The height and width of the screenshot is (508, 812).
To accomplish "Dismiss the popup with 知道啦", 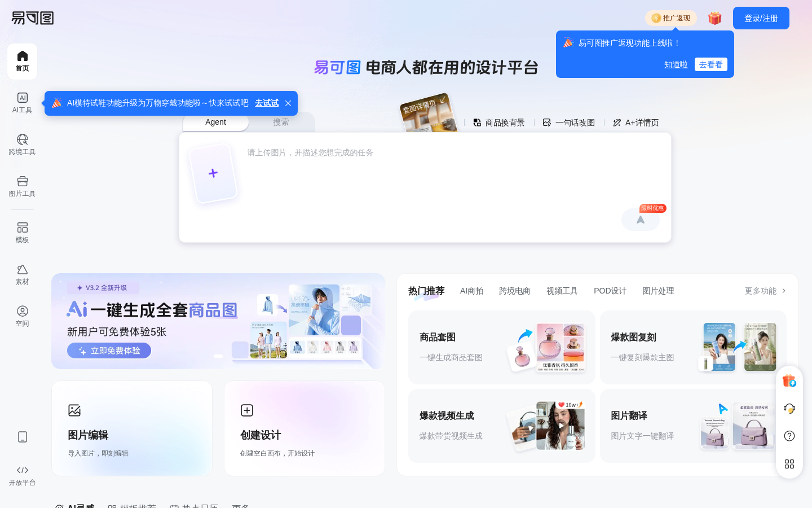I will [676, 64].
